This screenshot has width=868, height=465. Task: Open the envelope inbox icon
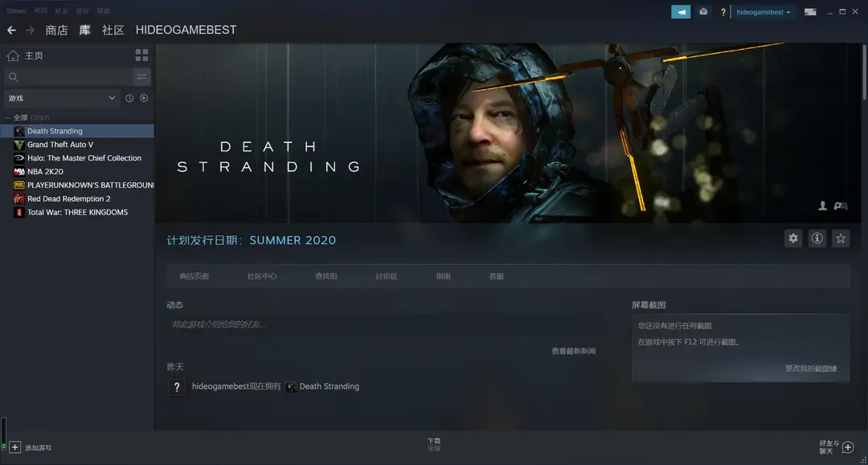click(703, 11)
